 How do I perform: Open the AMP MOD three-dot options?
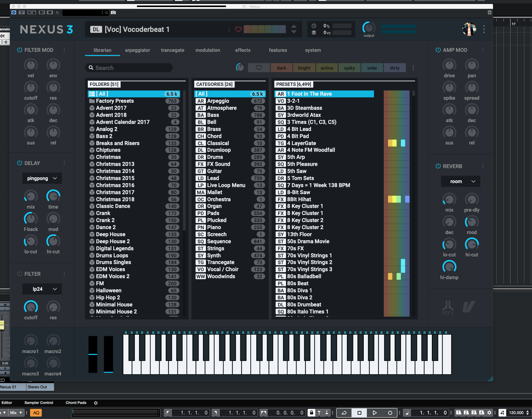(483, 50)
